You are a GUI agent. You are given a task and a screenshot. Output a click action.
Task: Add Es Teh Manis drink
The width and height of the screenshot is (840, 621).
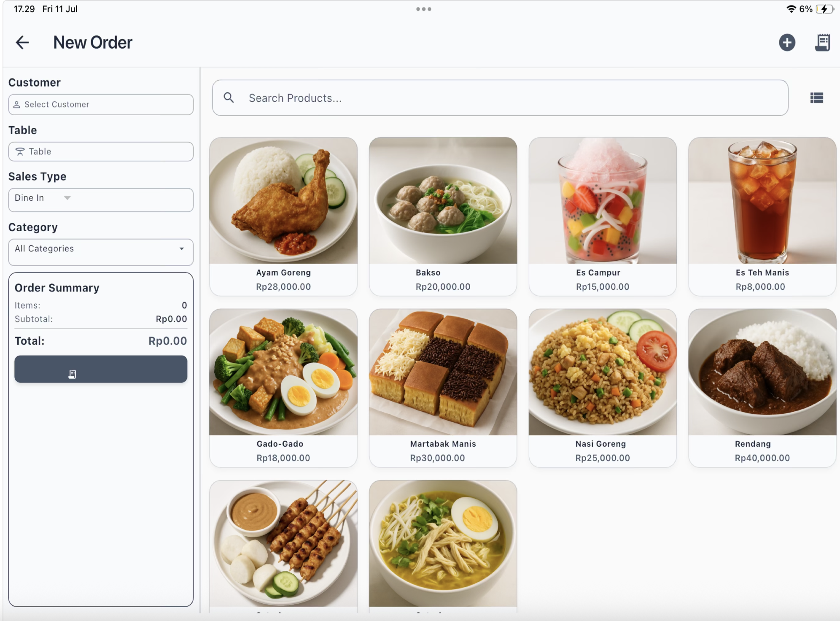762,216
